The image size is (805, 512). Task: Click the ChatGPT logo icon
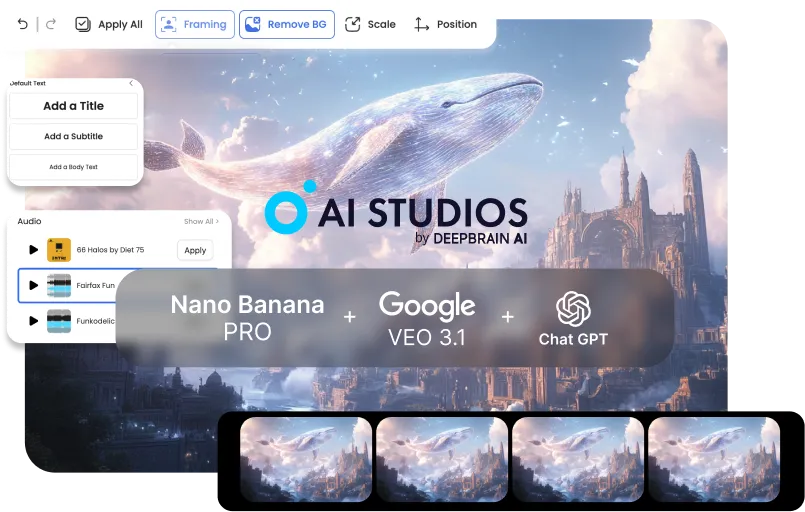click(573, 309)
